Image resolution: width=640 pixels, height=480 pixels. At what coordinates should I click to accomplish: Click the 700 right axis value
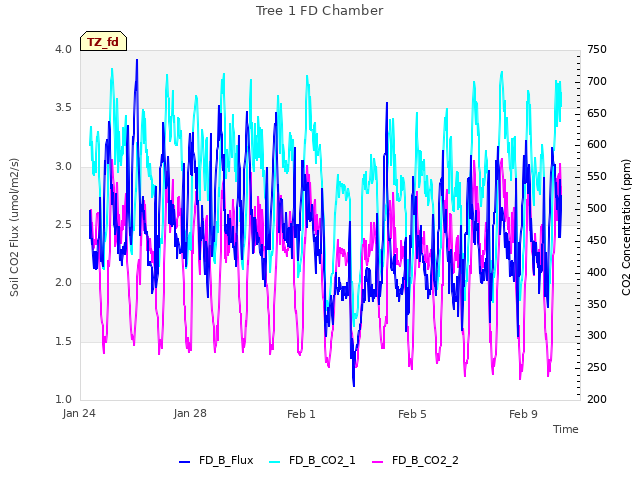pos(597,81)
